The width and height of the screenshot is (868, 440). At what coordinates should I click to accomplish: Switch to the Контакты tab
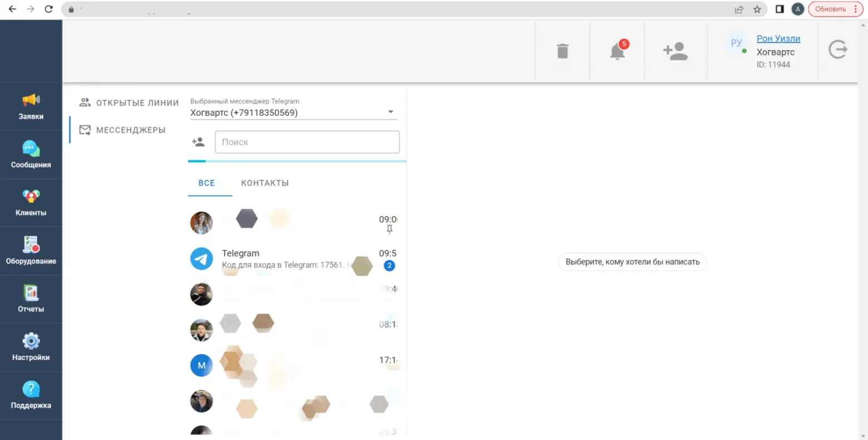265,183
